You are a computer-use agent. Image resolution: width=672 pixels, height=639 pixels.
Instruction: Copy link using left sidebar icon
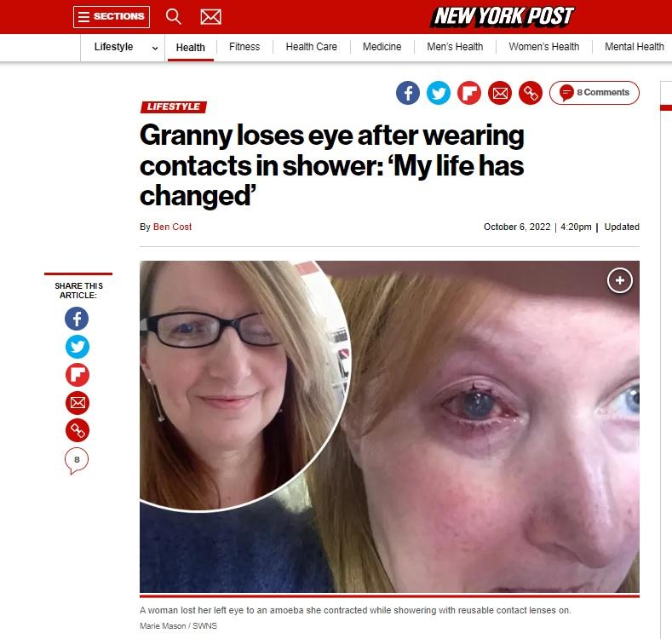tap(78, 430)
